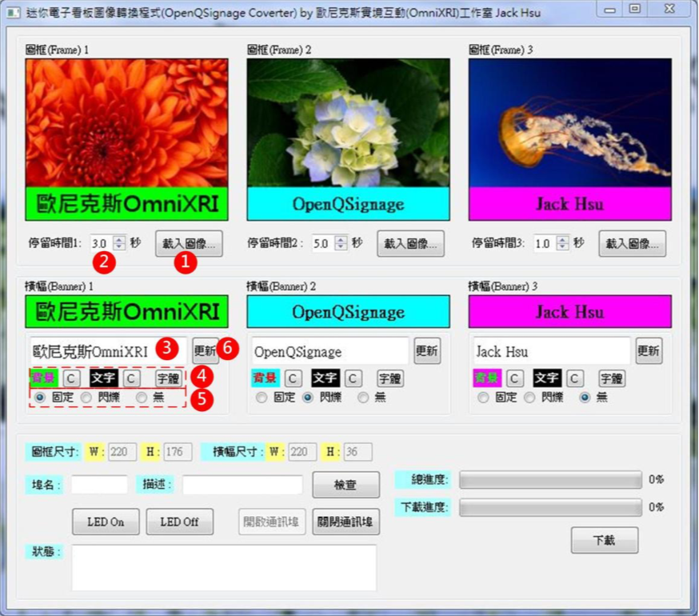Viewport: 699px width, 616px height.
Task: Select blinking mode for Banner 3
Action: 529,397
